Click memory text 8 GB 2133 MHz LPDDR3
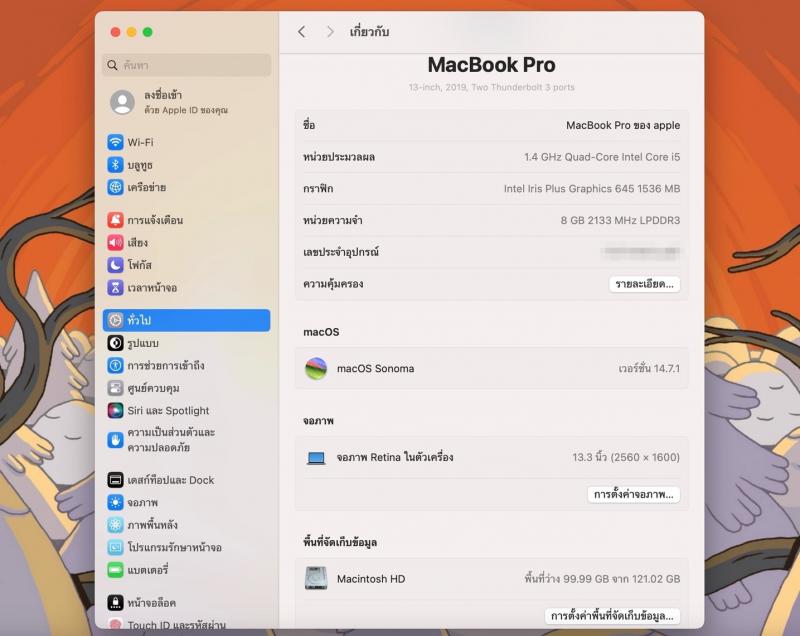Viewport: 800px width, 636px height. (x=620, y=220)
